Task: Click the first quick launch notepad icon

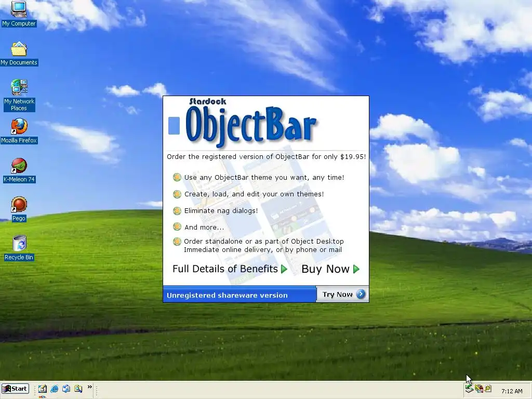Action: click(x=43, y=389)
